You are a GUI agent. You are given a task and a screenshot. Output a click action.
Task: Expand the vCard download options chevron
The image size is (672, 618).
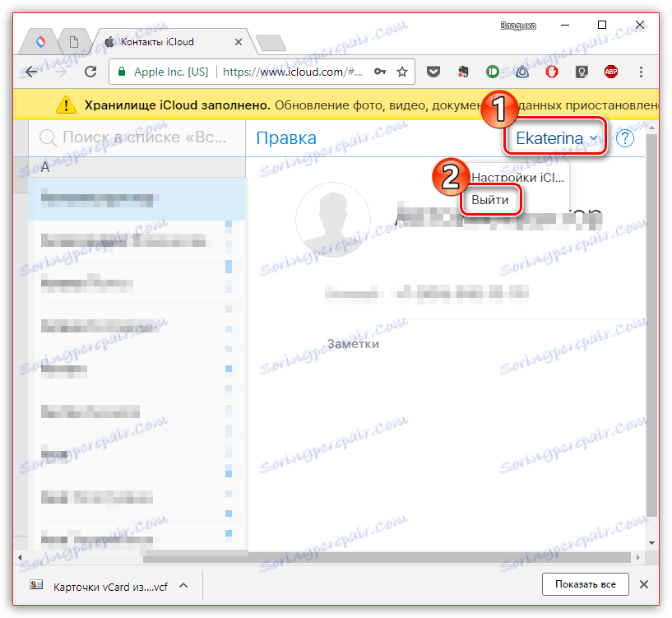click(183, 585)
